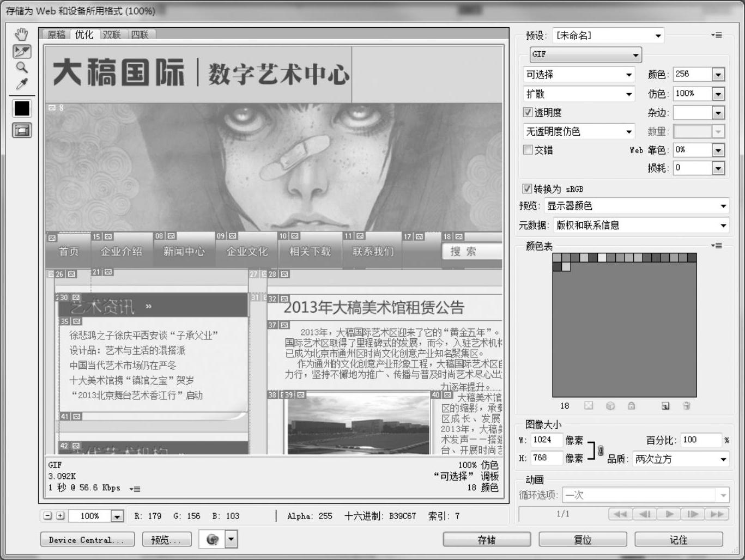Image resolution: width=745 pixels, height=560 pixels.
Task: Click the zoom in plus button
Action: tap(60, 516)
